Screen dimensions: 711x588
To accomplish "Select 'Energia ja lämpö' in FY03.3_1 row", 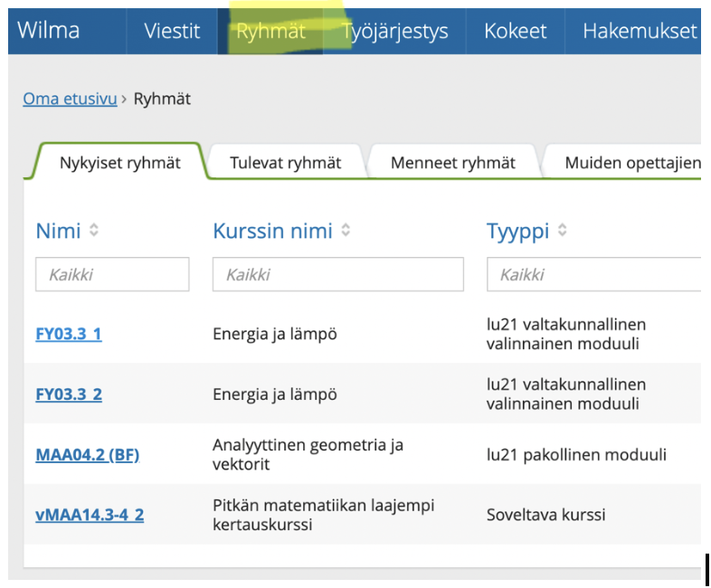I will click(275, 334).
